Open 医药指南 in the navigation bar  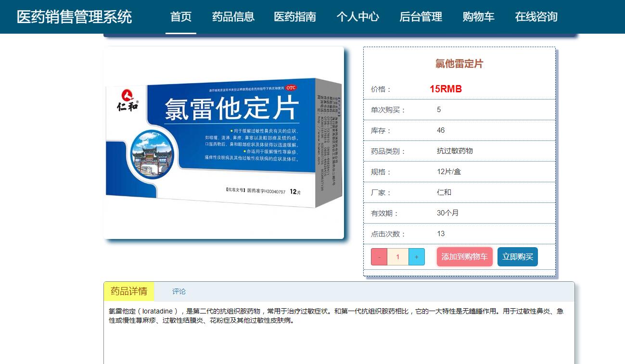coord(295,17)
